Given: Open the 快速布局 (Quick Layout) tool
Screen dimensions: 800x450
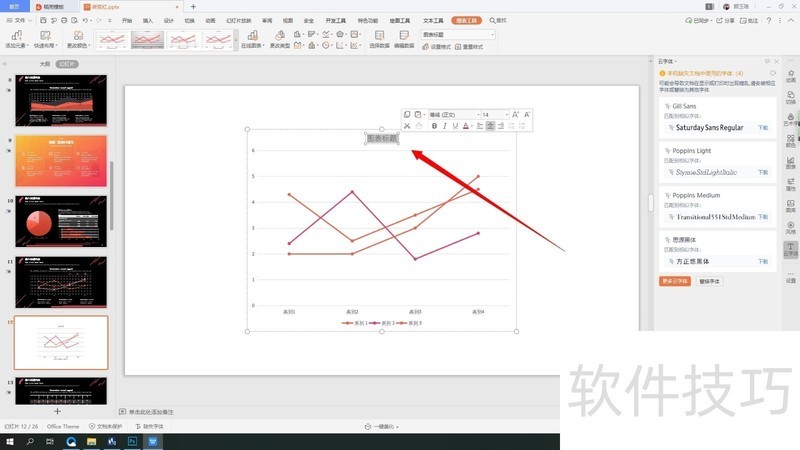Looking at the screenshot, I should coord(45,39).
